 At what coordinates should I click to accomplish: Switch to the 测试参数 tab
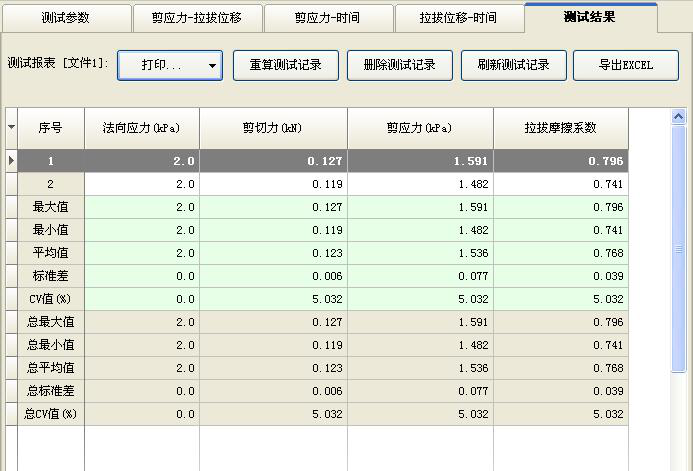68,18
